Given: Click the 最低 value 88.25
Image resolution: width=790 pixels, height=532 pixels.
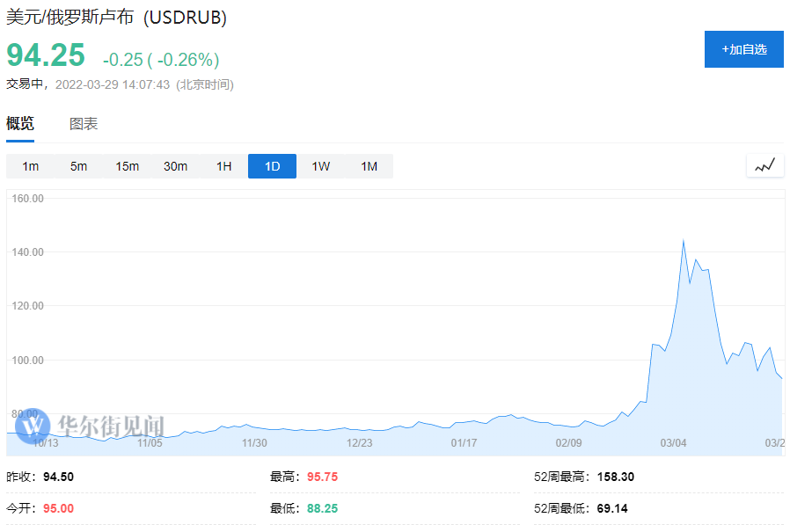Looking at the screenshot, I should tap(323, 508).
